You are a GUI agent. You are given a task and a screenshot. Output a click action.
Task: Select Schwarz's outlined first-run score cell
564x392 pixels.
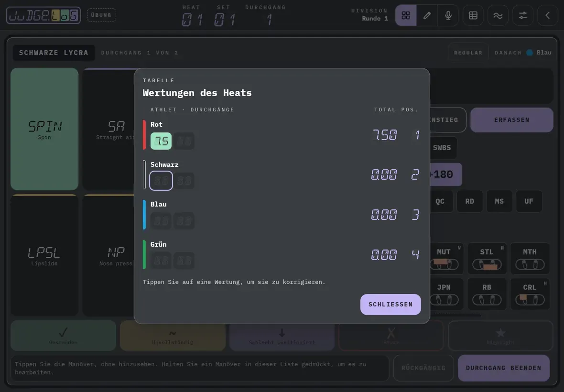click(x=161, y=181)
